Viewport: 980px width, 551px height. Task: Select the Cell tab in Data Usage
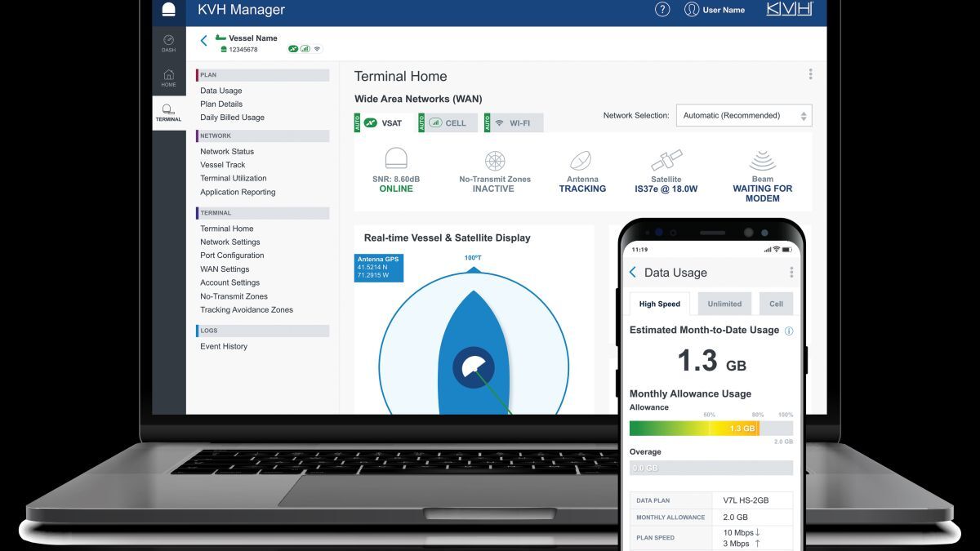(x=775, y=303)
